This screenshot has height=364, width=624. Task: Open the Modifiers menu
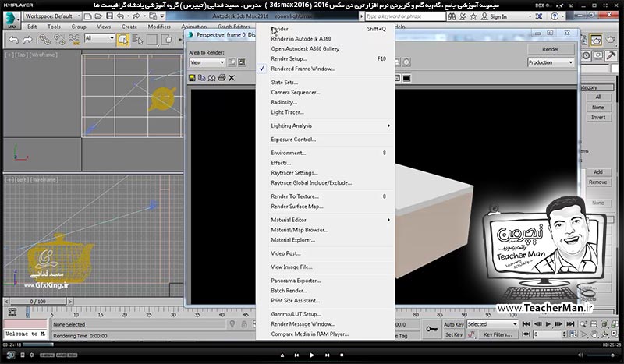tap(159, 27)
